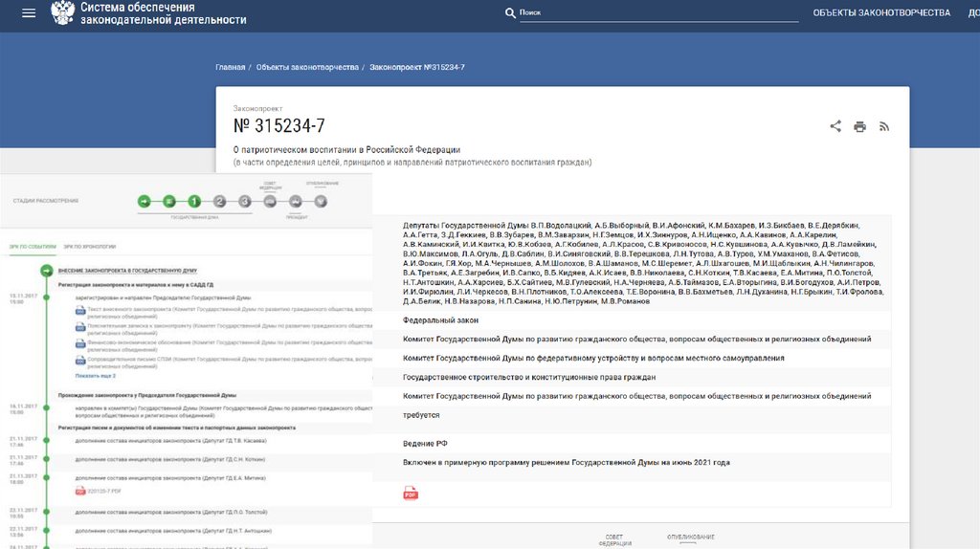Viewport: 980px width, 549px height.
Task: Open Сопроводительное письмо document icon
Action: (80, 361)
